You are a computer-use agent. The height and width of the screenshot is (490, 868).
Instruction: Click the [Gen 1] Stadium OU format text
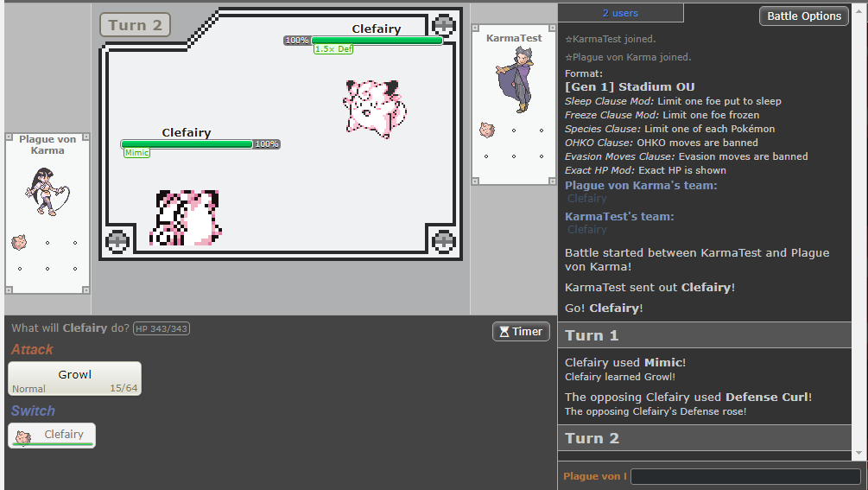630,87
